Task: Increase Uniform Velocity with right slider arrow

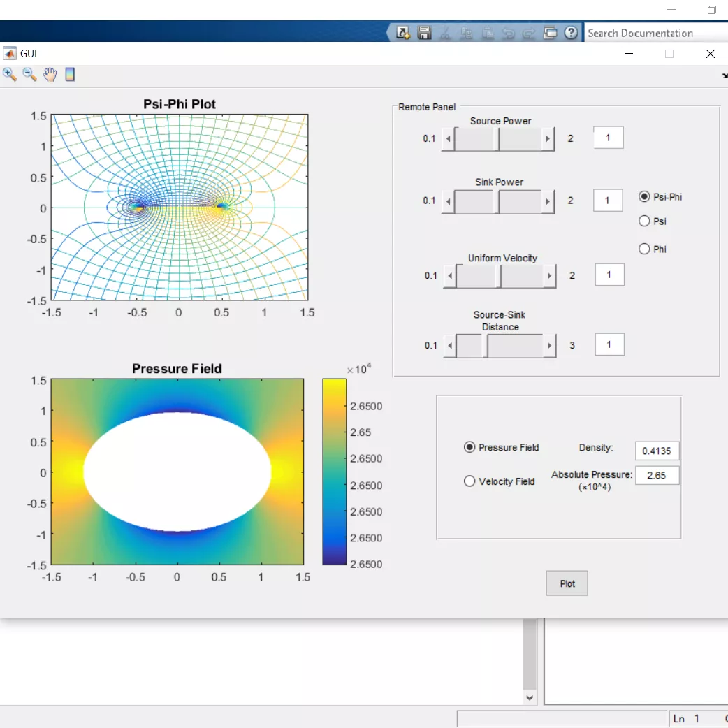Action: 550,276
